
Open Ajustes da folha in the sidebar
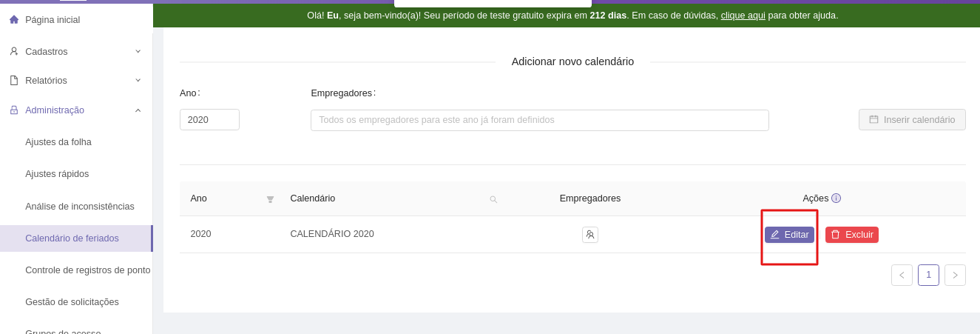[58, 142]
